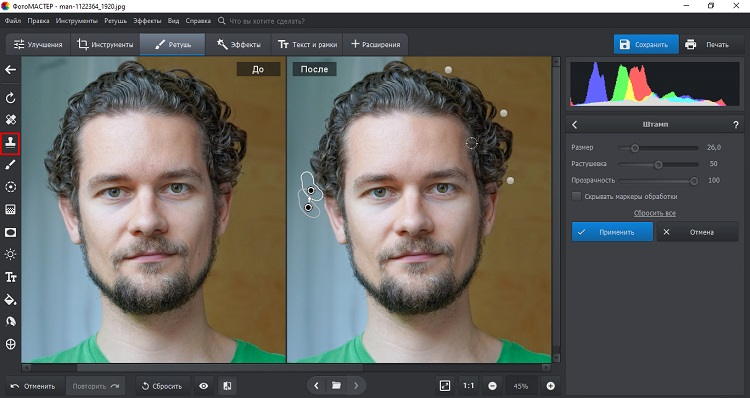The image size is (750, 398).
Task: Click the search field Что вы хотите сделать
Action: click(267, 21)
